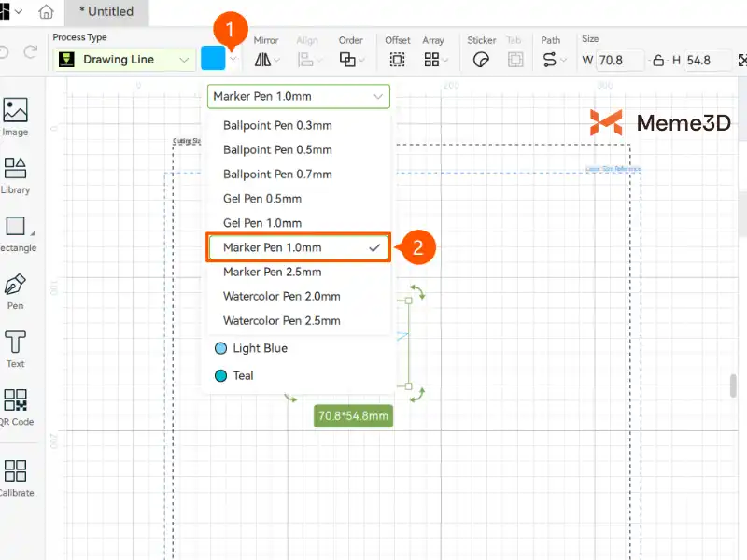This screenshot has height=560, width=747.
Task: Select the Light Blue color option
Action: [x=250, y=348]
